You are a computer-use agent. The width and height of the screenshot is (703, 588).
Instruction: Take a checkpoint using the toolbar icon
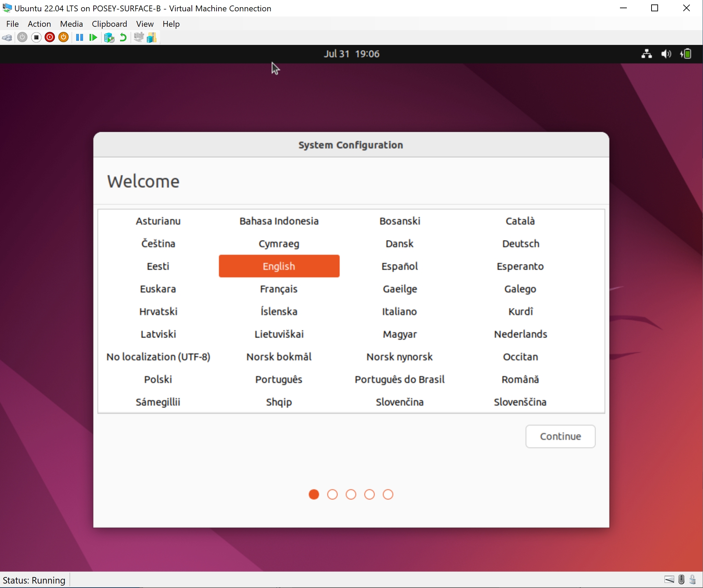coord(109,37)
